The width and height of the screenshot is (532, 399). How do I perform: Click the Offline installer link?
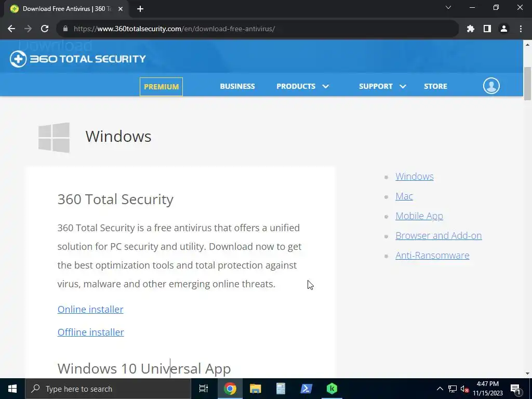pos(90,332)
